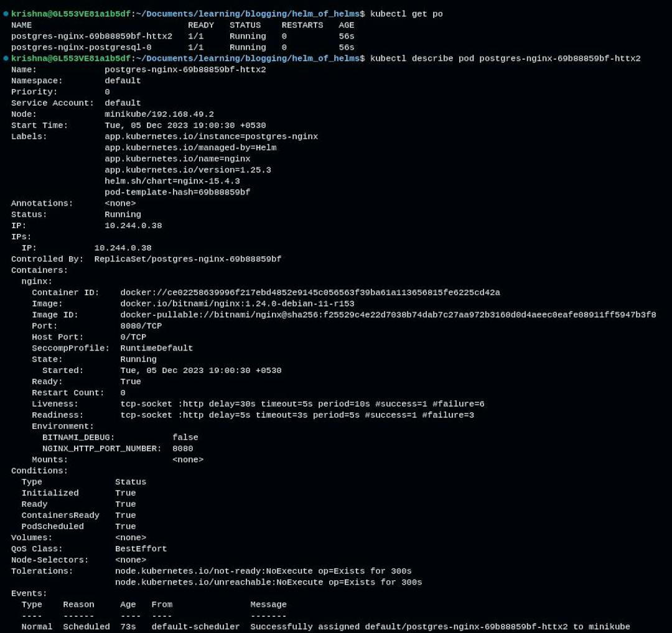Screen dimensions: 672x633
Task: Click the helm.sh/chart=nginx-15.4.3 label
Action: 172,181
